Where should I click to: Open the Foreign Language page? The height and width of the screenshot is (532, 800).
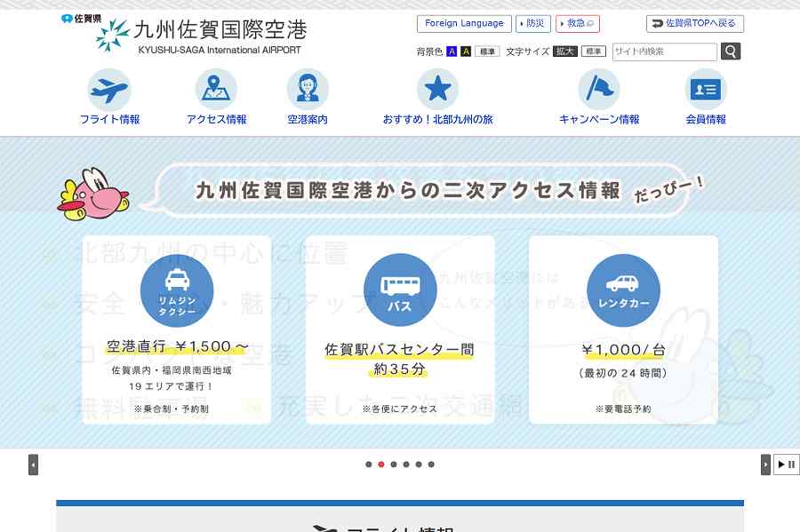(x=464, y=23)
